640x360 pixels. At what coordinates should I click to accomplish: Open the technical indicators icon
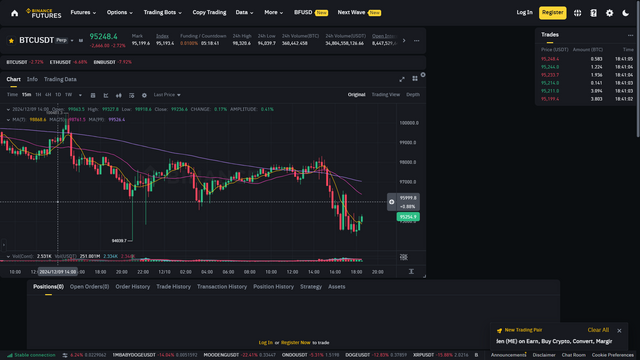tap(106, 95)
